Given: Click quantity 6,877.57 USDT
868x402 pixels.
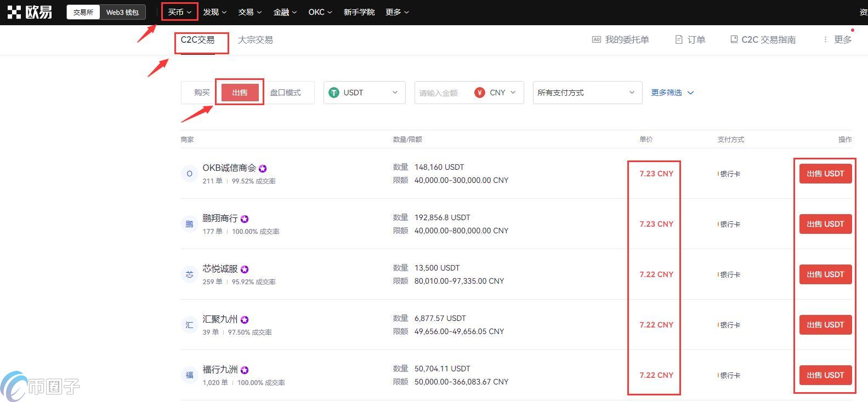Looking at the screenshot, I should coord(440,318).
